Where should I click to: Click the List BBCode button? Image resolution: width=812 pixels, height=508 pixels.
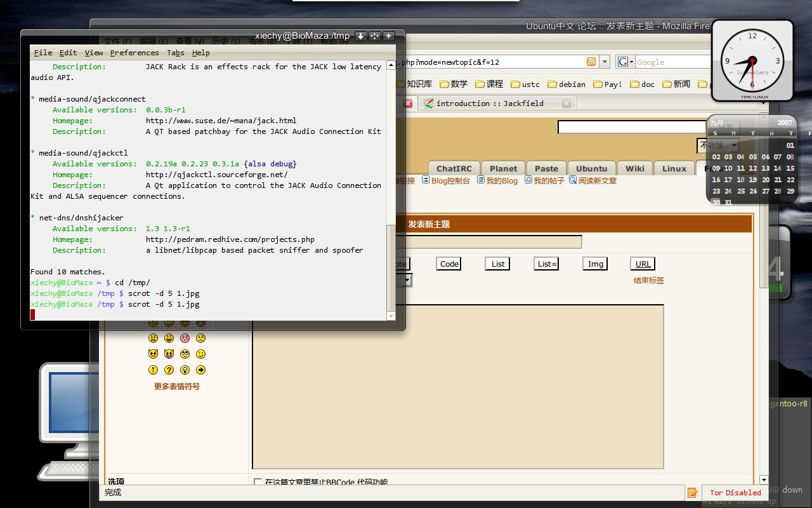498,264
